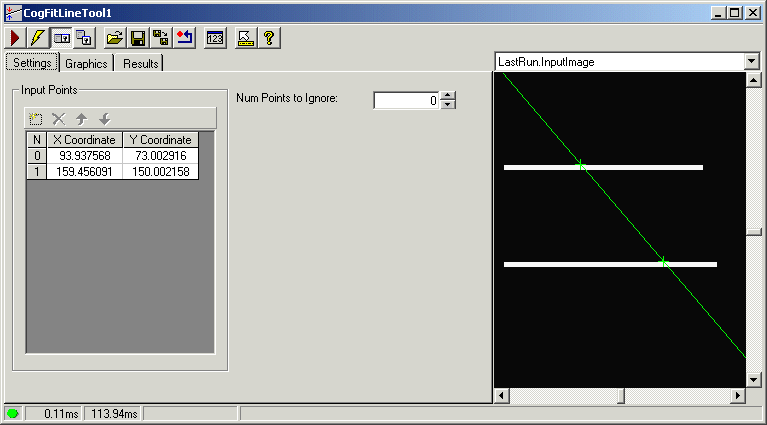
Task: Decrease Num Points to Ignore value
Action: (x=448, y=104)
